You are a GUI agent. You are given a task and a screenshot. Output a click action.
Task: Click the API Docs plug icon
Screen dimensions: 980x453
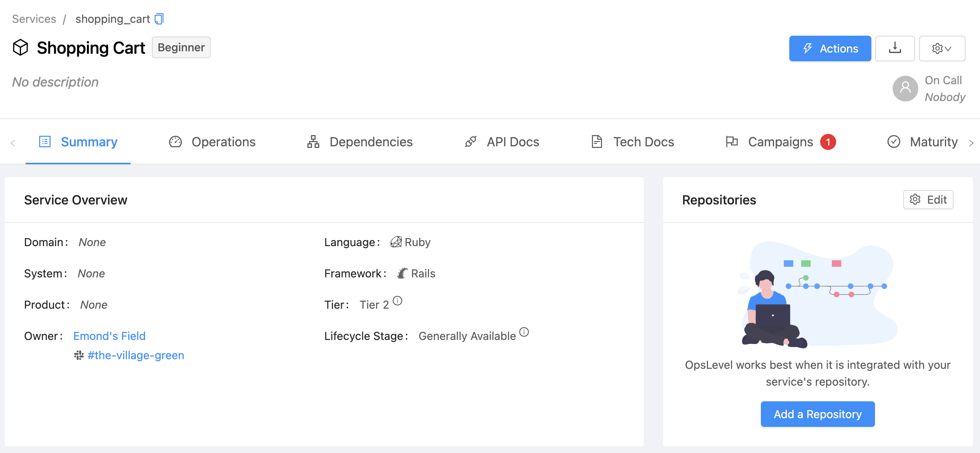(471, 142)
